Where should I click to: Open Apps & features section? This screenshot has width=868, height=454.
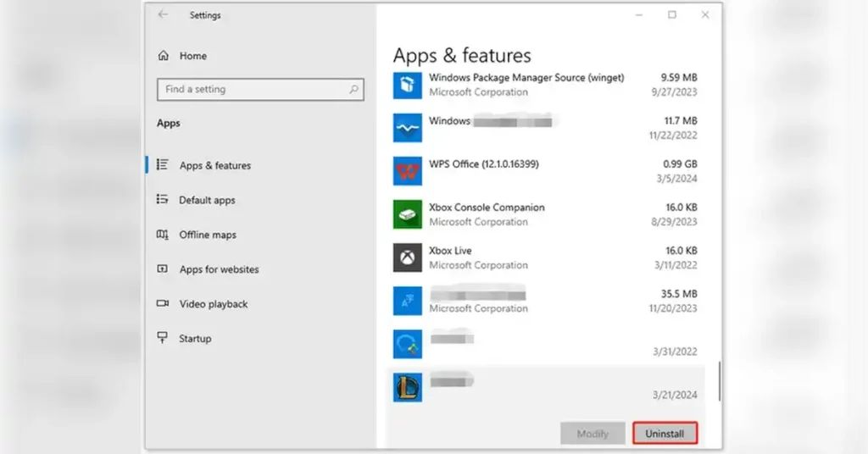214,165
